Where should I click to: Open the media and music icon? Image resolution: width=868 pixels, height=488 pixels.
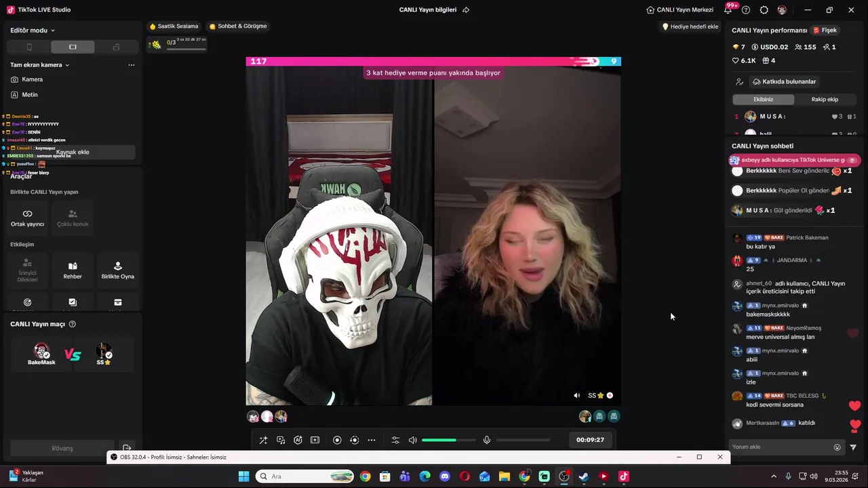tap(281, 440)
